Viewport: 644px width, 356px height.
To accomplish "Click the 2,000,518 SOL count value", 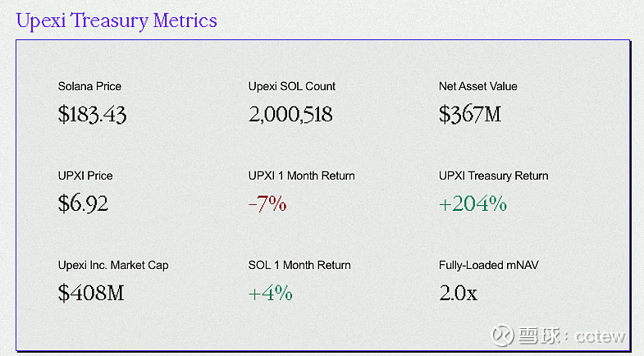I will click(290, 115).
